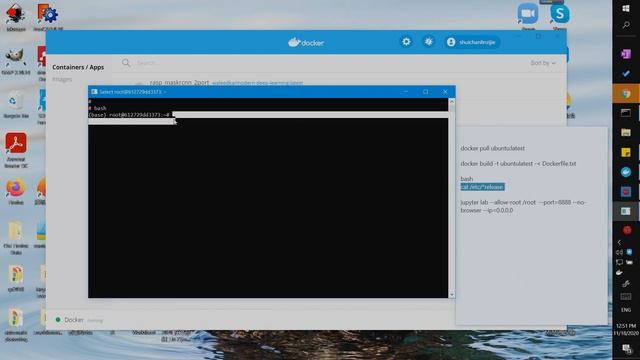The image size is (640, 360).
Task: Click the 'jupyter lab --allow-root' note line
Action: [x=523, y=206]
